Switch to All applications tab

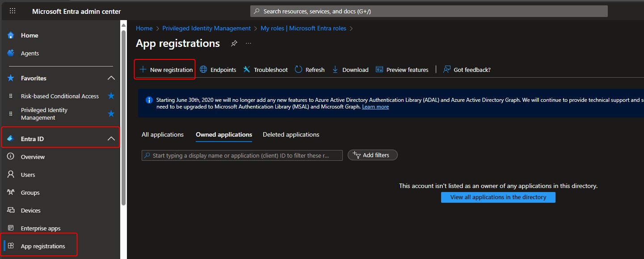163,134
